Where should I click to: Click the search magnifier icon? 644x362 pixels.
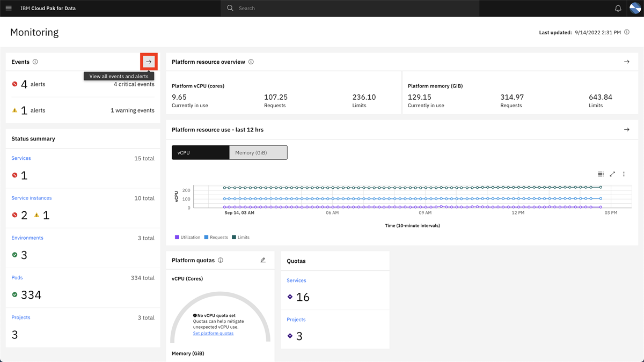[229, 8]
